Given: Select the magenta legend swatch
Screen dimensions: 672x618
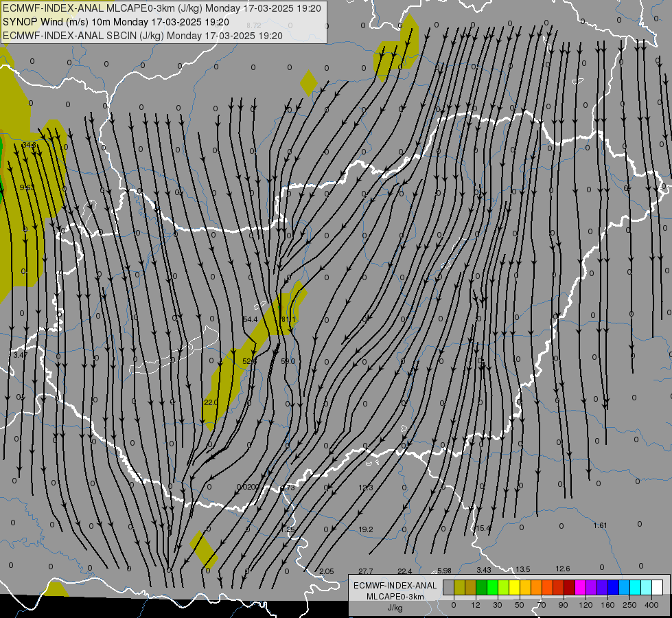Looking at the screenshot, I should [580, 587].
